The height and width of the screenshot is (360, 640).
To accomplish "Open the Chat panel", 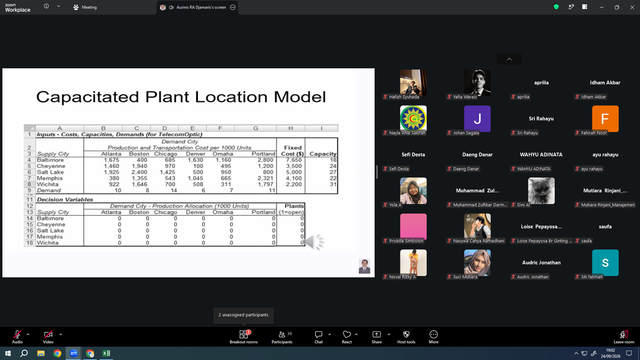I will [318, 337].
